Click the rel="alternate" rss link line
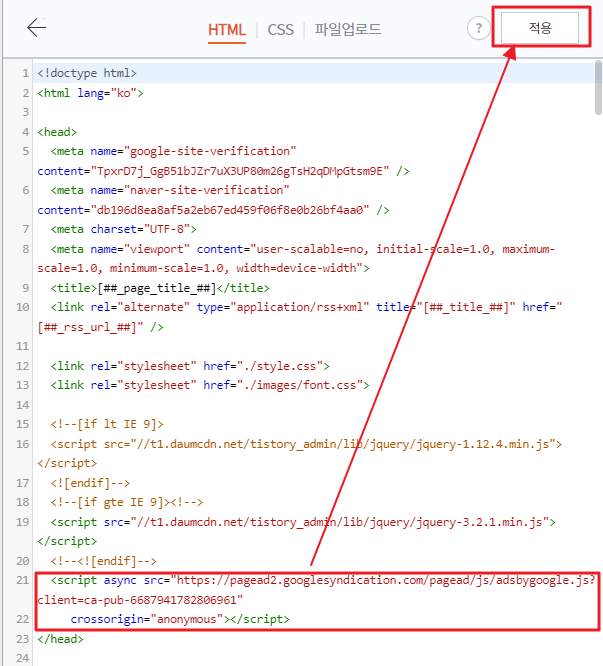 pos(306,307)
